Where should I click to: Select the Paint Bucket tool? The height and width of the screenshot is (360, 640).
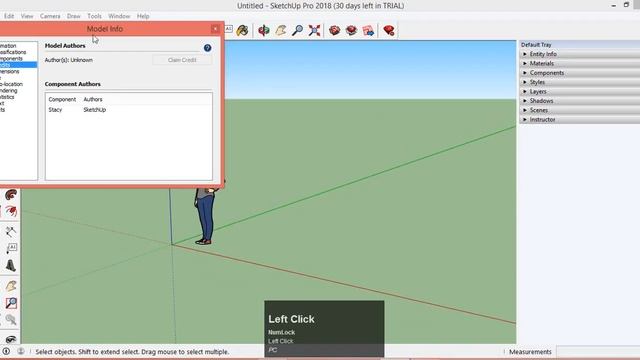[x=242, y=31]
